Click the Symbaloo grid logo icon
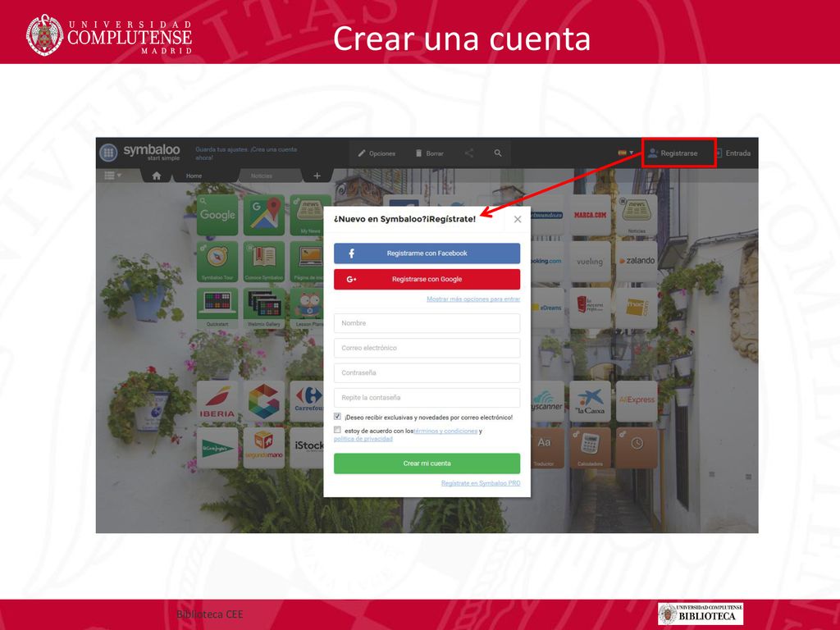The height and width of the screenshot is (630, 840). point(108,153)
